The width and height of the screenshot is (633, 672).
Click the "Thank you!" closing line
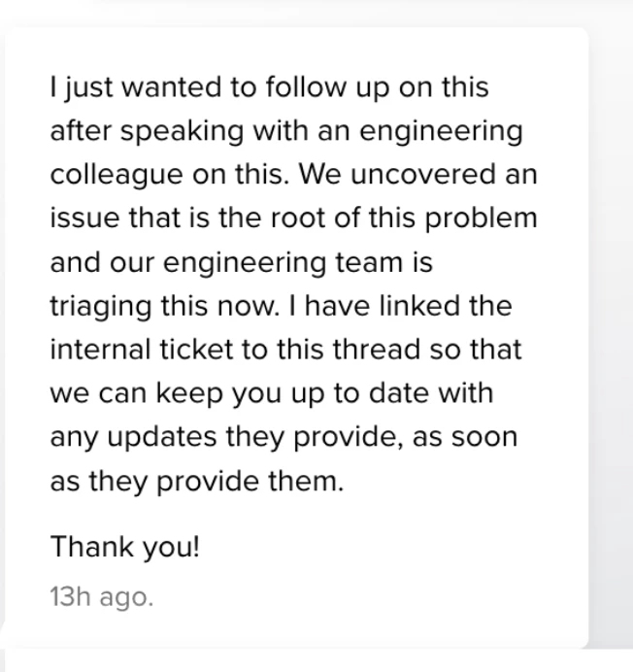[x=124, y=548]
